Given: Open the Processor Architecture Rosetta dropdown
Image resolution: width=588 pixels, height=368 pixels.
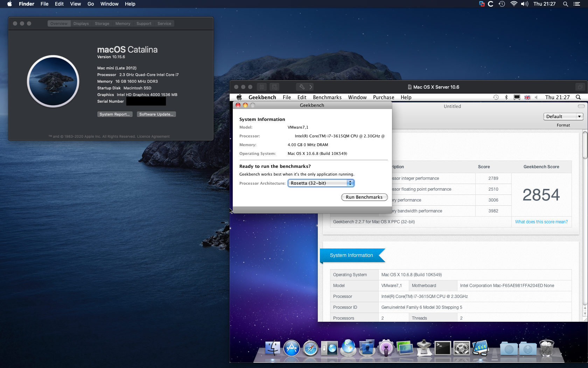Looking at the screenshot, I should coord(321,183).
